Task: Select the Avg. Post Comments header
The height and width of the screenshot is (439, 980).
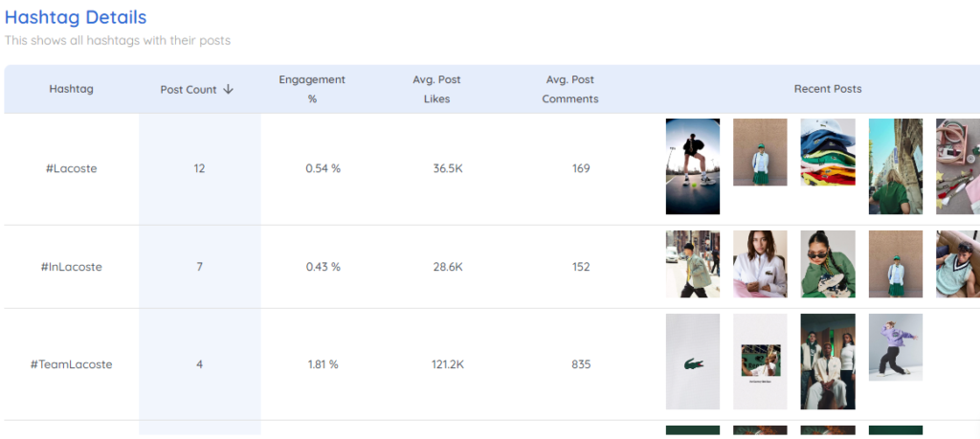Action: [570, 89]
